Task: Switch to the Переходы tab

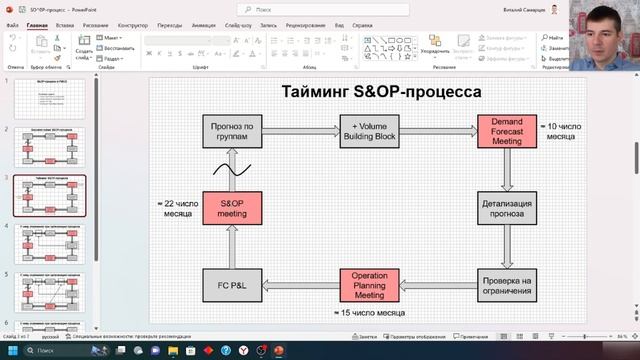Action: tap(169, 25)
